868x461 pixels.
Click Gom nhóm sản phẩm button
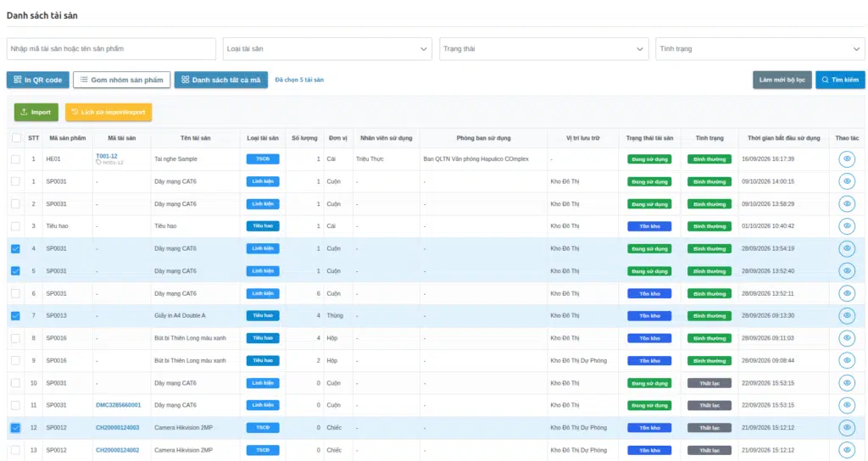(122, 80)
